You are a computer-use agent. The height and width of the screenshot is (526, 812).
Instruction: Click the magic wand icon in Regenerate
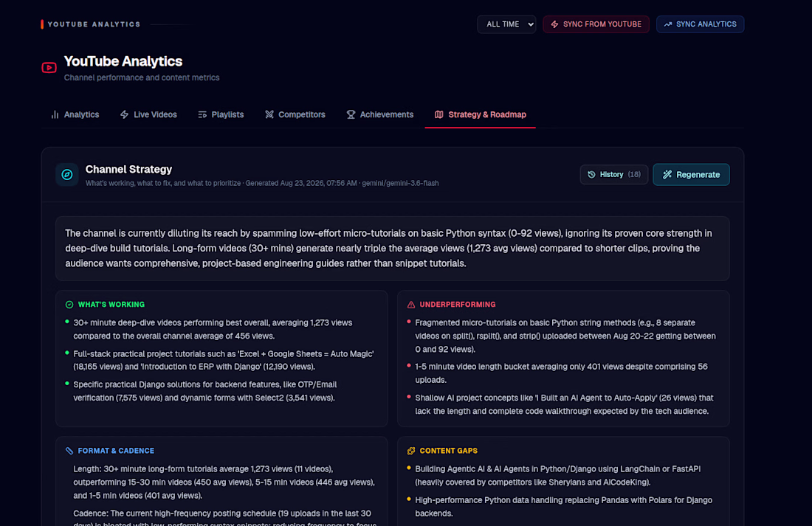click(667, 174)
